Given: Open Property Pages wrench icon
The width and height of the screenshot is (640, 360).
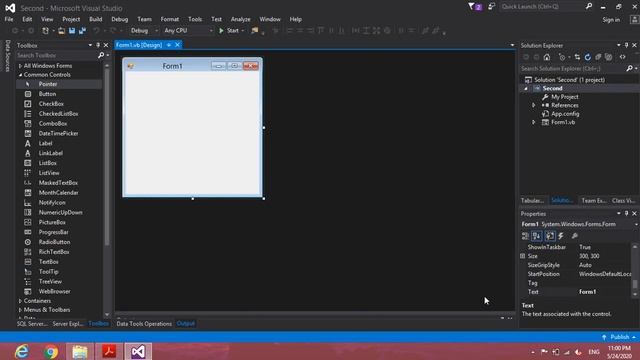Looking at the screenshot, I should [x=575, y=236].
